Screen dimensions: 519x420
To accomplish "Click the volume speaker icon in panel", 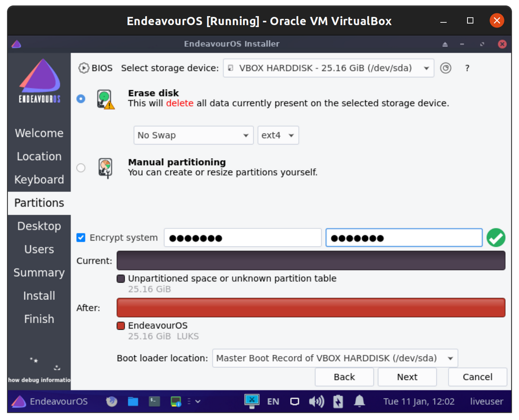I will point(316,401).
